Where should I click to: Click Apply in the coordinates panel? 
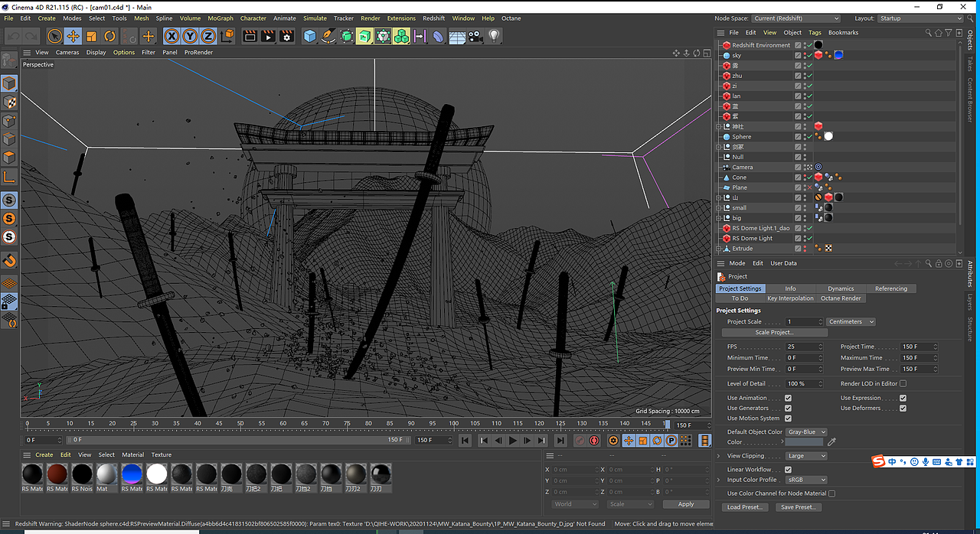click(x=686, y=504)
